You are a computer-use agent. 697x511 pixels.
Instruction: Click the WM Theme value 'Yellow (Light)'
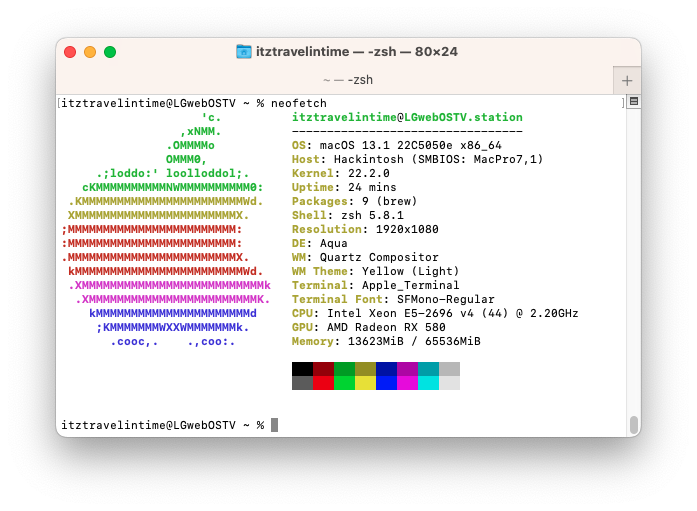pos(410,271)
